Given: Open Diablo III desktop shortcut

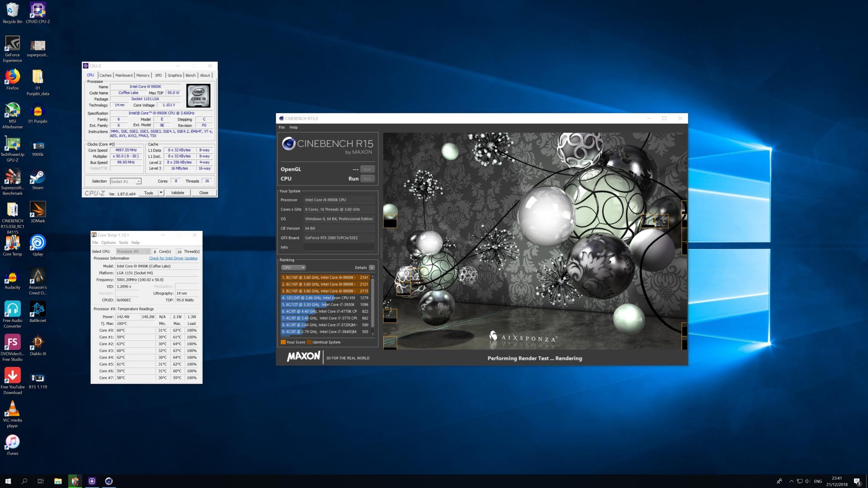Looking at the screenshot, I should [38, 345].
